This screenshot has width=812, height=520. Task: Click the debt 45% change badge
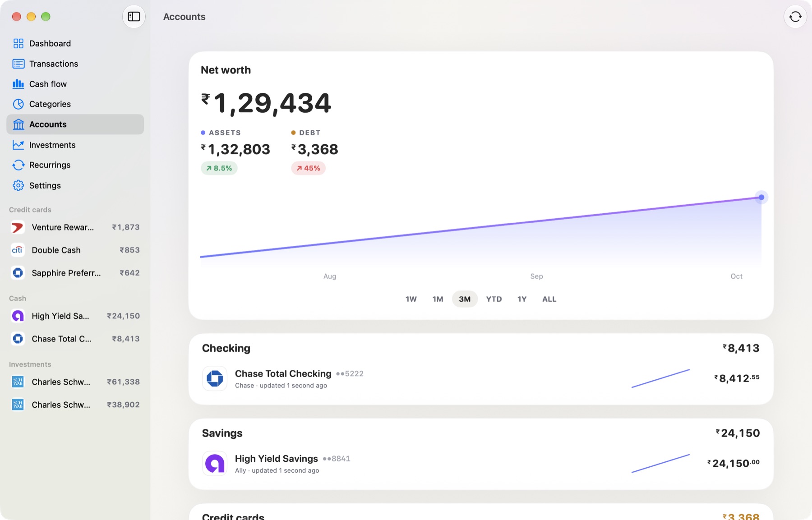coord(309,168)
